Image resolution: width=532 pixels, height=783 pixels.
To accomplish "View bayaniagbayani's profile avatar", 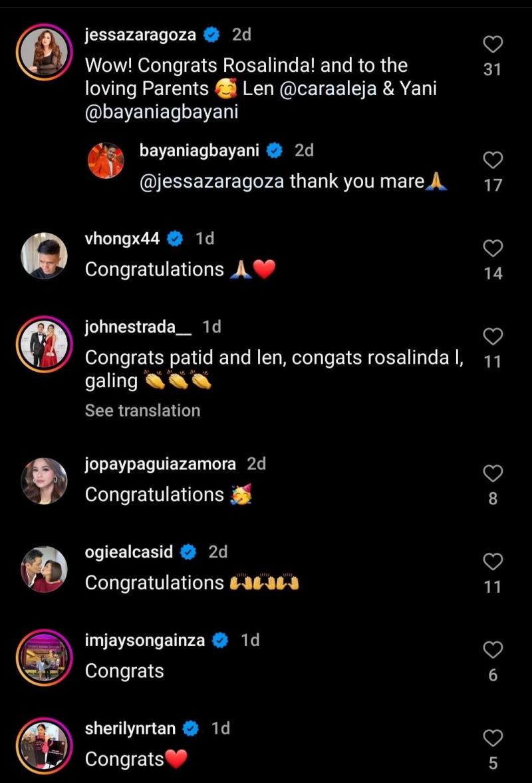I will click(106, 161).
